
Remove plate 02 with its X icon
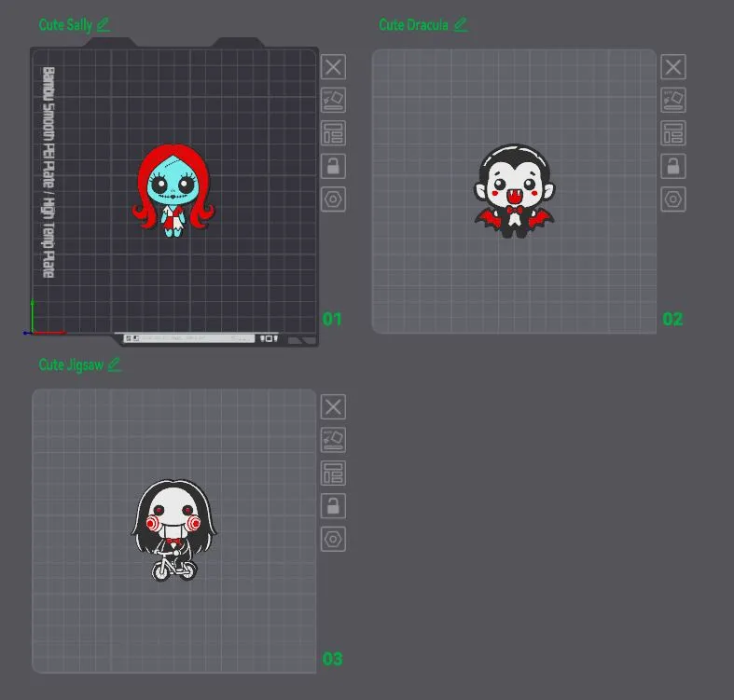[x=673, y=66]
